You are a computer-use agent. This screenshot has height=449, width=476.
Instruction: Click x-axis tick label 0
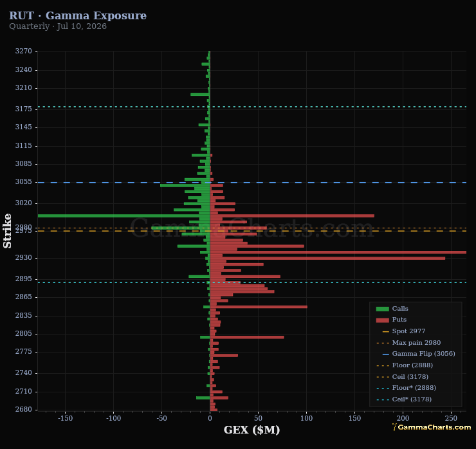click(210, 418)
